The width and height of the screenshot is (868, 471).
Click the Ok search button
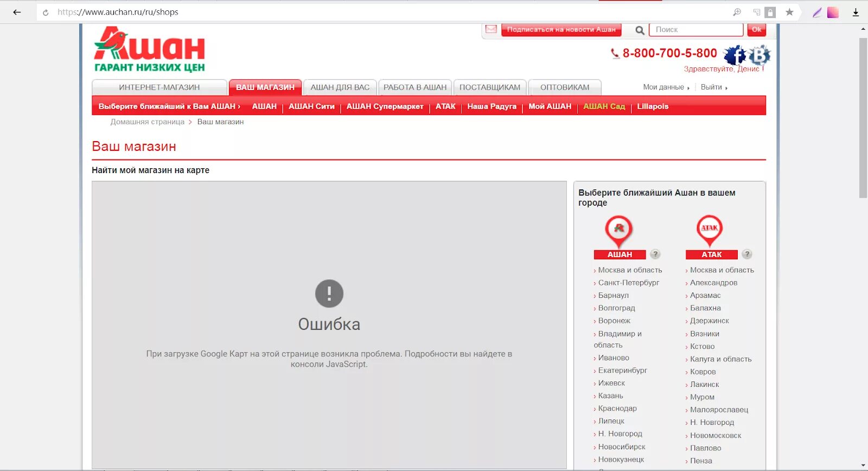(756, 30)
